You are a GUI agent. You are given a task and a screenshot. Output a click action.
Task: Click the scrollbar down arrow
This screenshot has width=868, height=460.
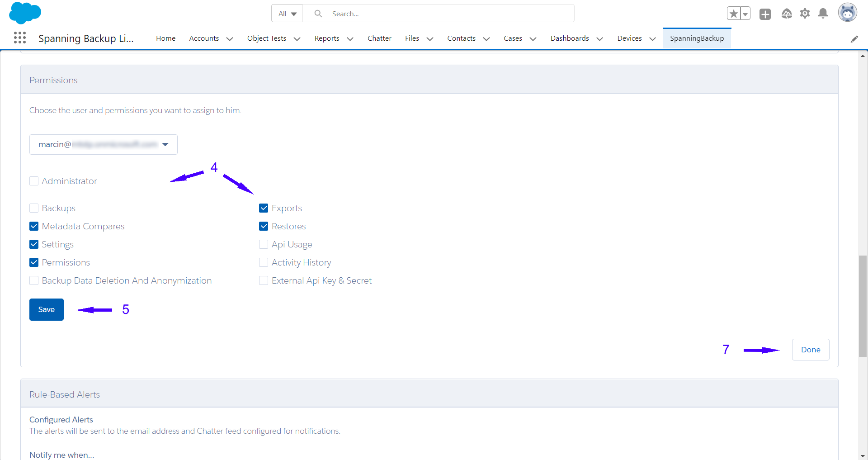point(863,455)
